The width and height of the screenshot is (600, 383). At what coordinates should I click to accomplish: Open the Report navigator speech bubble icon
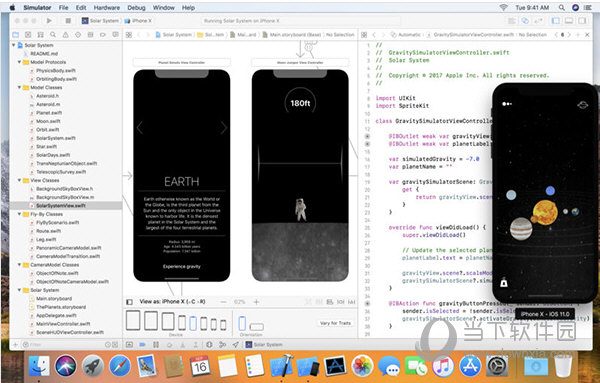(x=115, y=34)
